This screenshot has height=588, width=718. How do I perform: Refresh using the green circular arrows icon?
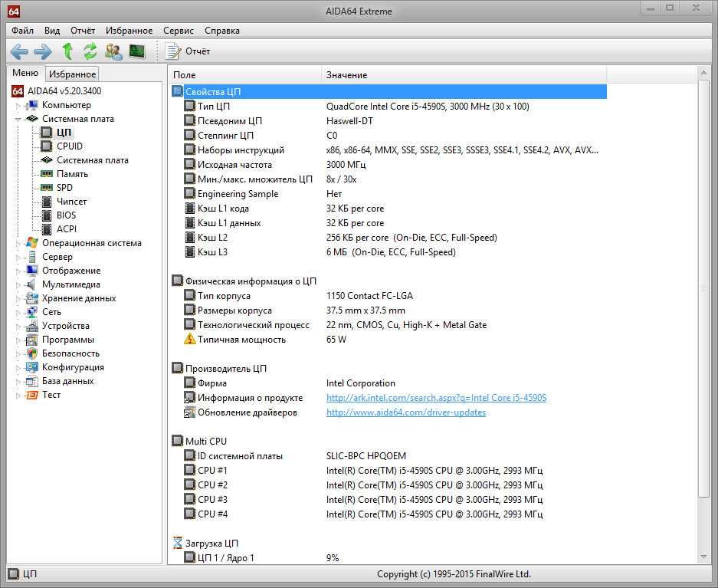[90, 51]
